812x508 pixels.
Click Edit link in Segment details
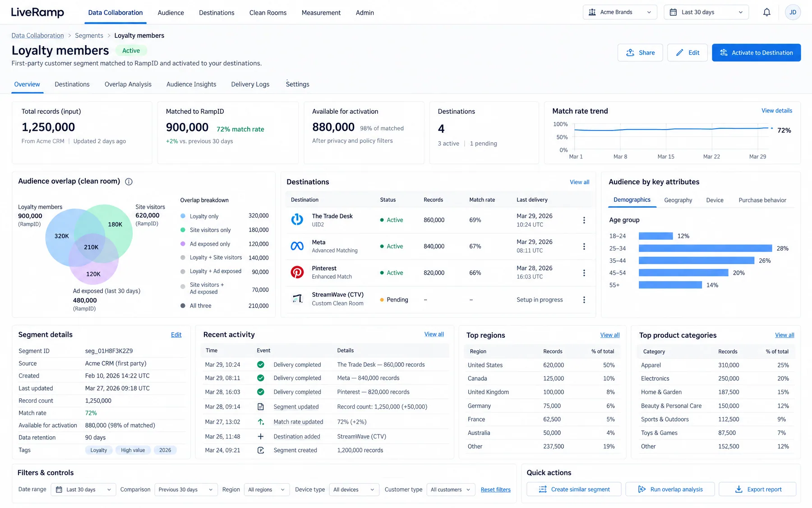click(x=176, y=335)
